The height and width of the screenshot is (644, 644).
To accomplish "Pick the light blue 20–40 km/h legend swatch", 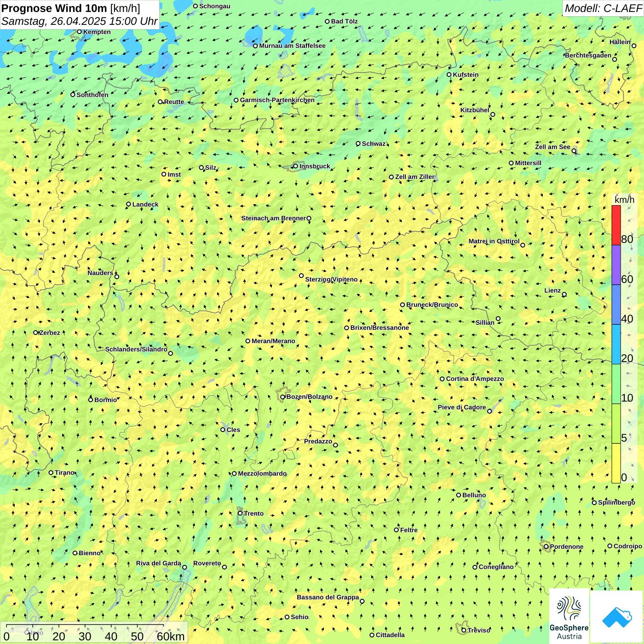I will click(616, 345).
